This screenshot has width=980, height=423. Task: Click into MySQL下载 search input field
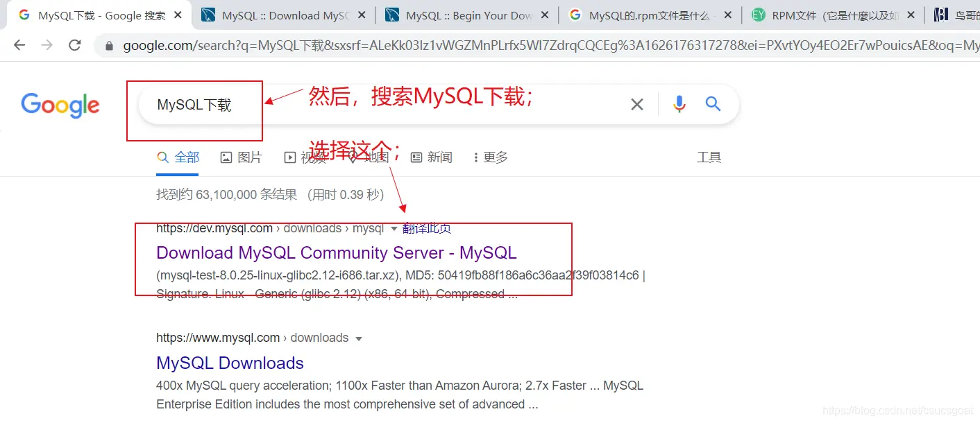point(382,105)
